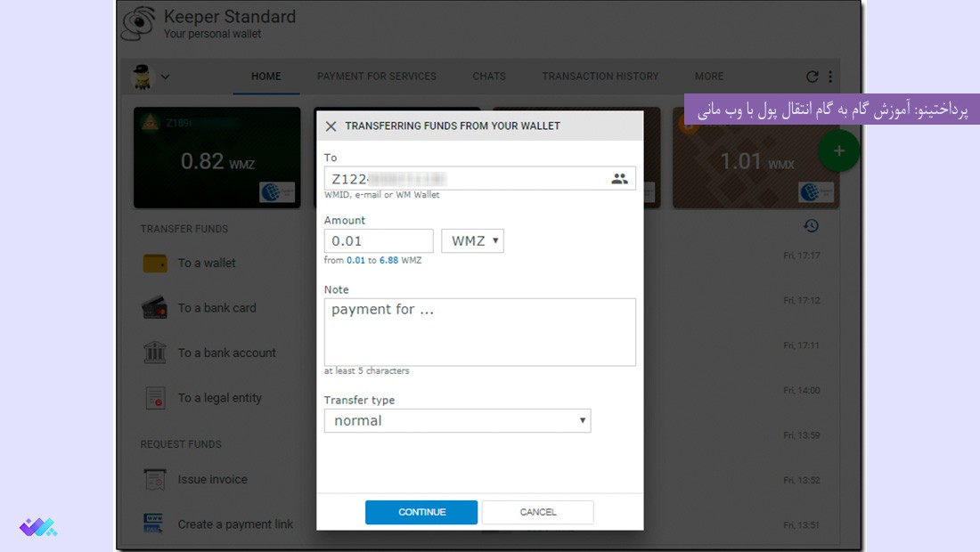Click the minimum amount 0.01 link
Image resolution: width=980 pixels, height=552 pixels.
[x=355, y=260]
